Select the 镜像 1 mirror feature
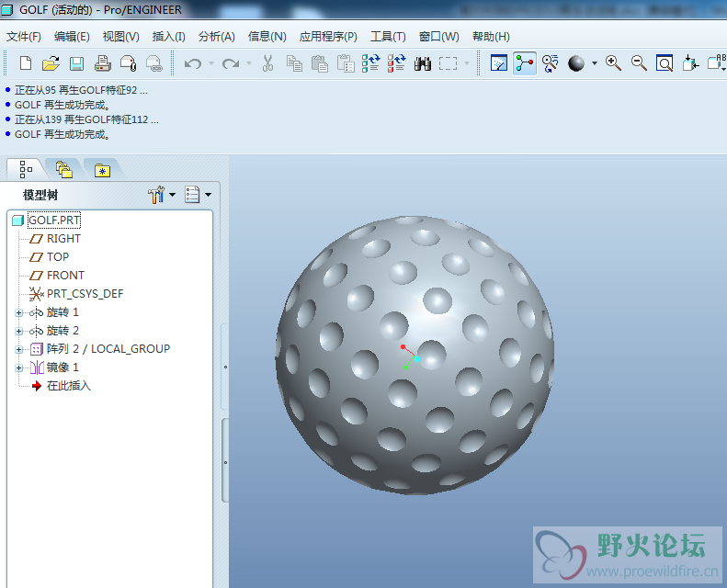This screenshot has width=727, height=588. 62,367
